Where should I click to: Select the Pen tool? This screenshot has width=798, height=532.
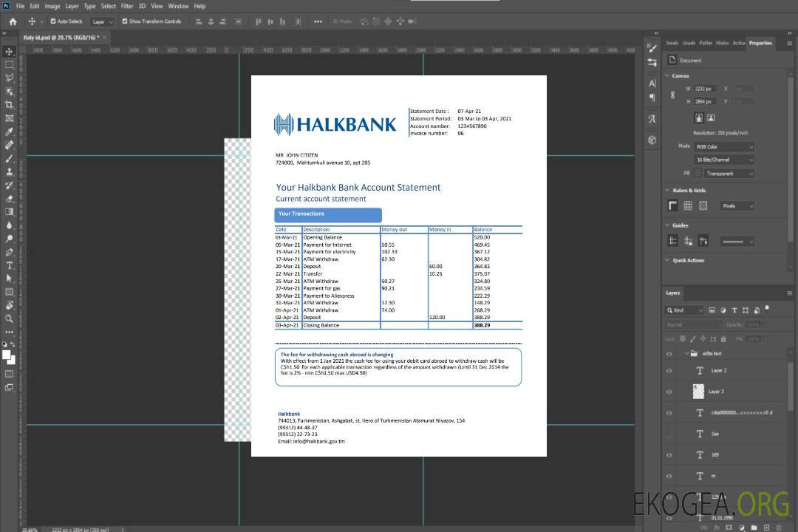[x=9, y=252]
